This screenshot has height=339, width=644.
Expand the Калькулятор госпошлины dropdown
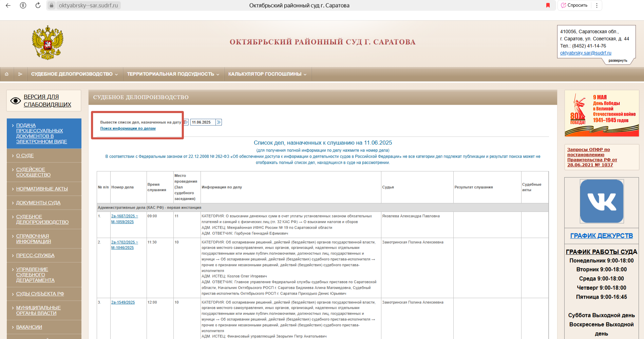click(x=267, y=74)
